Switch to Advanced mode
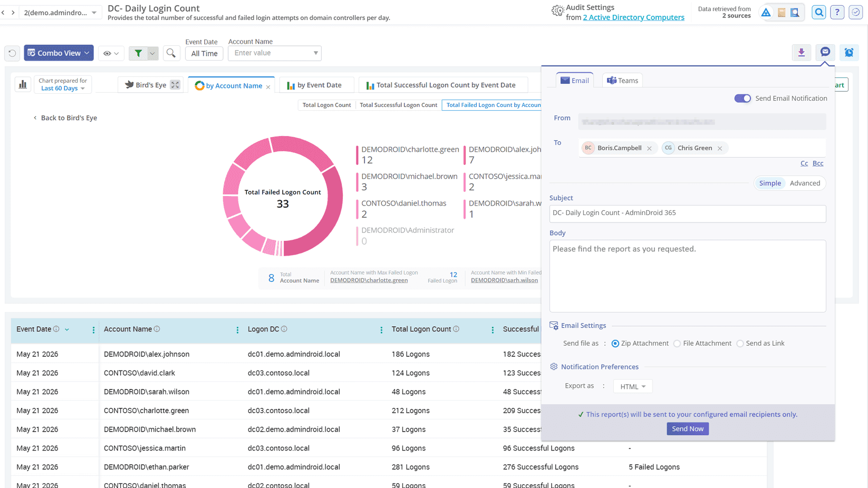The height and width of the screenshot is (488, 868). (x=805, y=183)
